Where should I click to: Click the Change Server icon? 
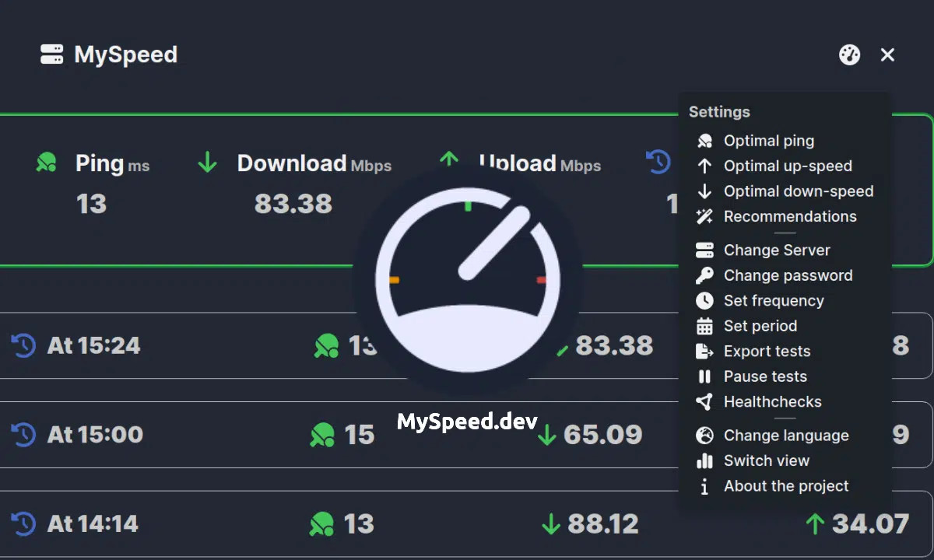[704, 250]
